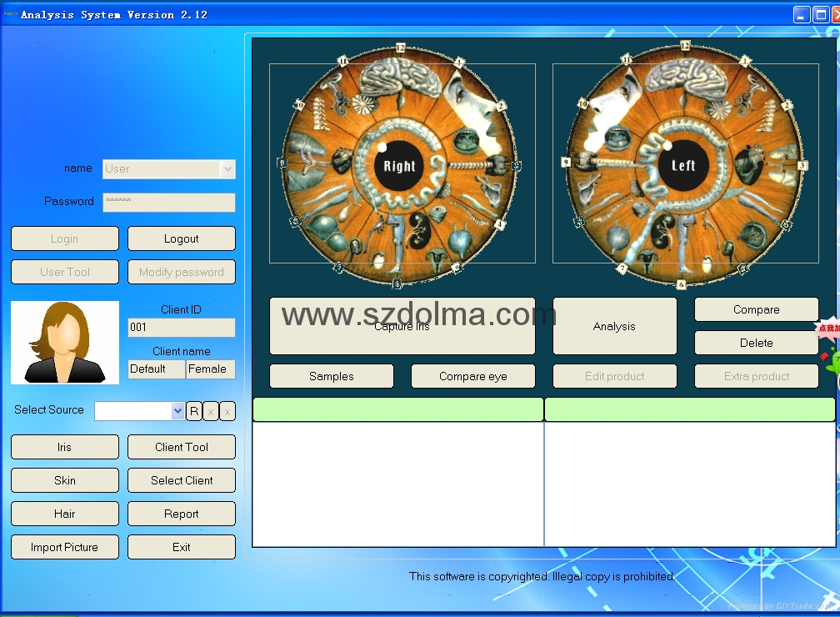Click the Compare button

[757, 309]
